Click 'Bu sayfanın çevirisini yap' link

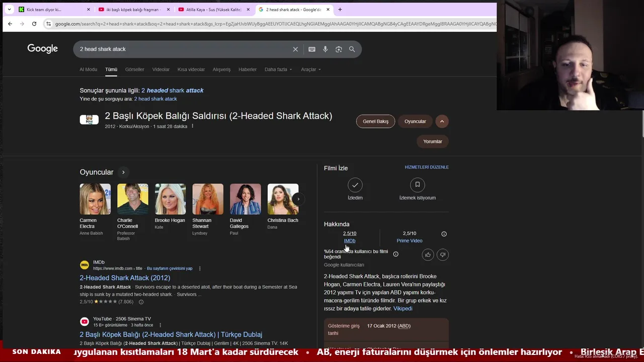point(170,268)
